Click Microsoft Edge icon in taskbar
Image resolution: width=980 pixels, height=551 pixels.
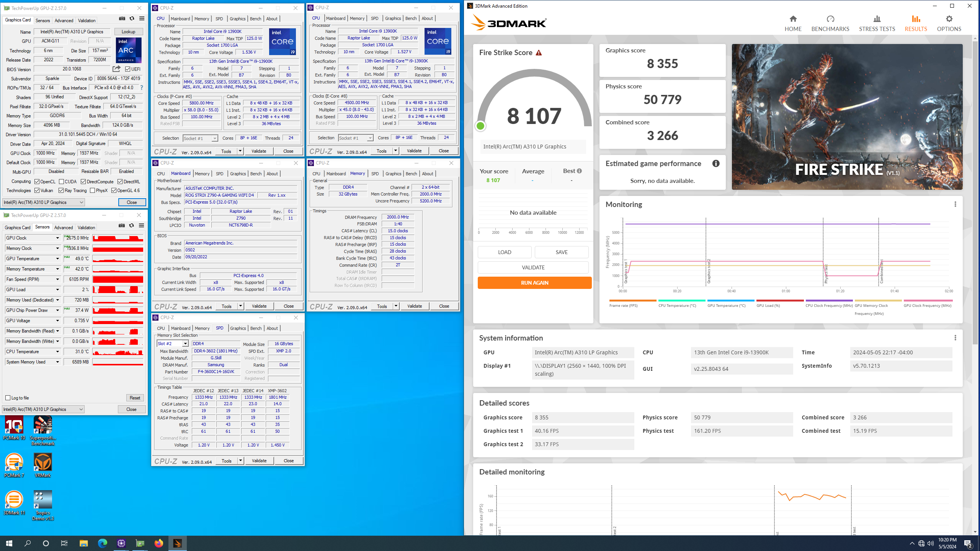click(x=102, y=543)
